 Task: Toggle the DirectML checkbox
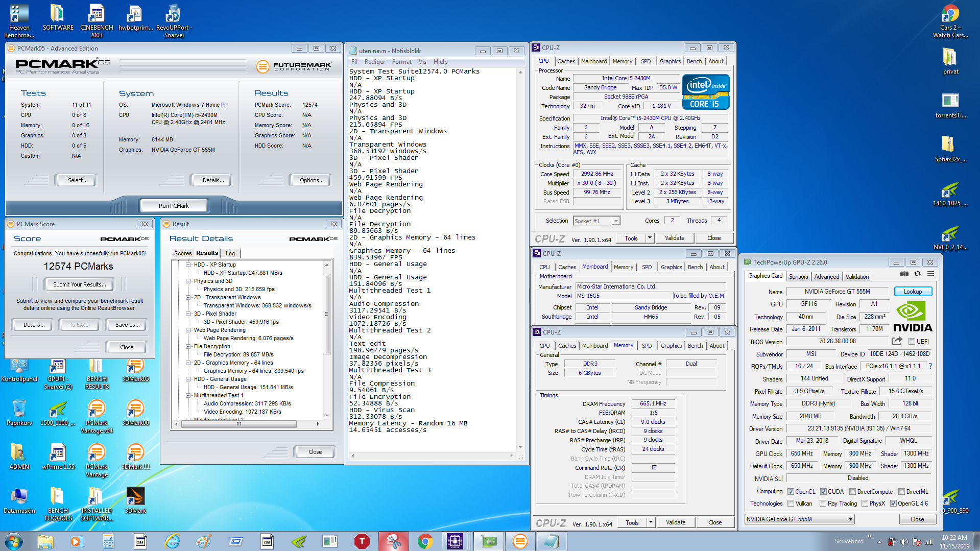click(902, 492)
